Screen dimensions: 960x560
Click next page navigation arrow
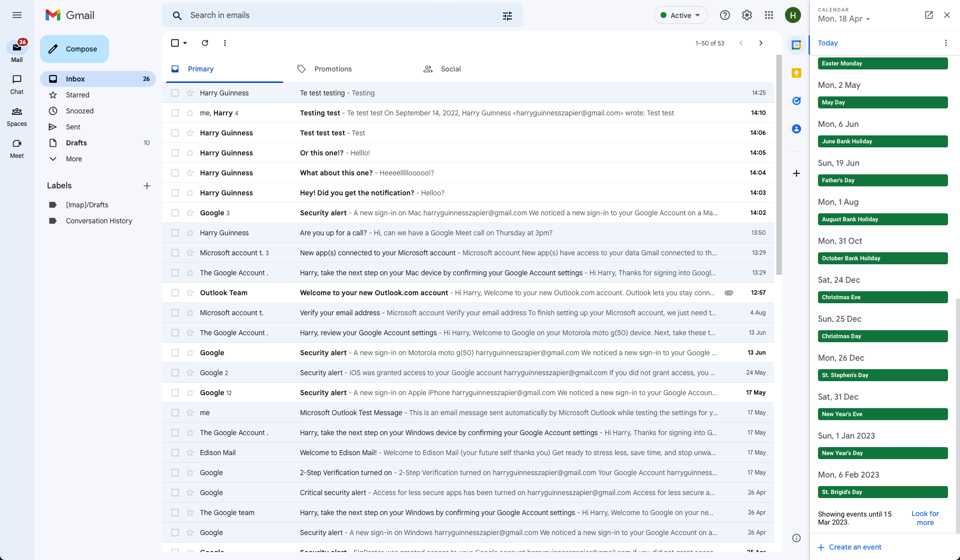pos(760,42)
